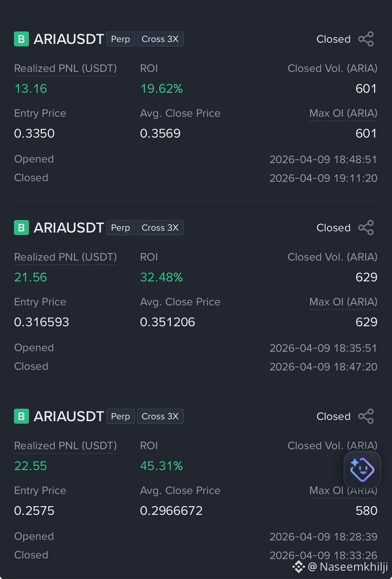Viewport: 392px width, 579px height.
Task: Share the 13.16 PNL ARIAUSDT position
Action: [x=366, y=39]
